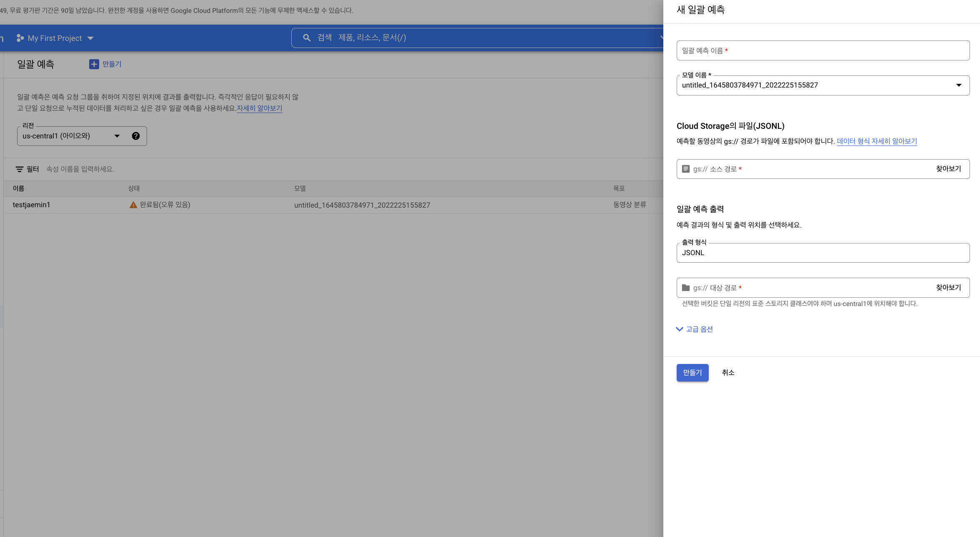Click the plus icon next to 만들기
The height and width of the screenshot is (537, 980).
[x=94, y=64]
